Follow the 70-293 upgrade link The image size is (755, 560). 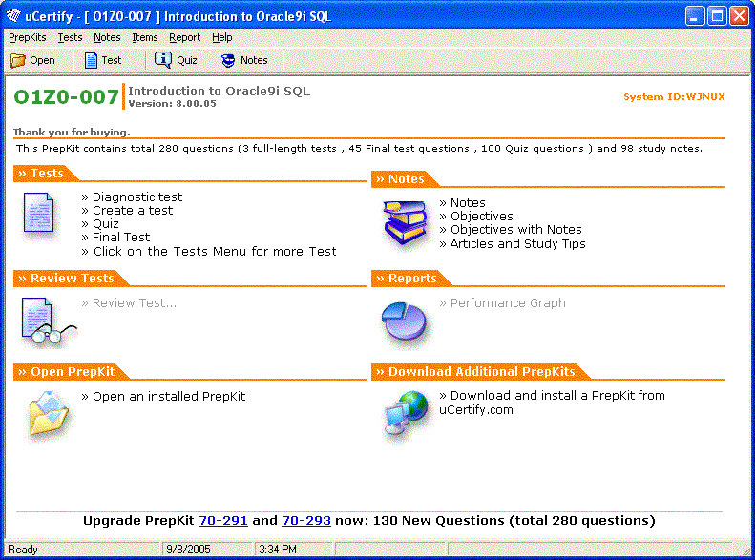click(x=305, y=521)
